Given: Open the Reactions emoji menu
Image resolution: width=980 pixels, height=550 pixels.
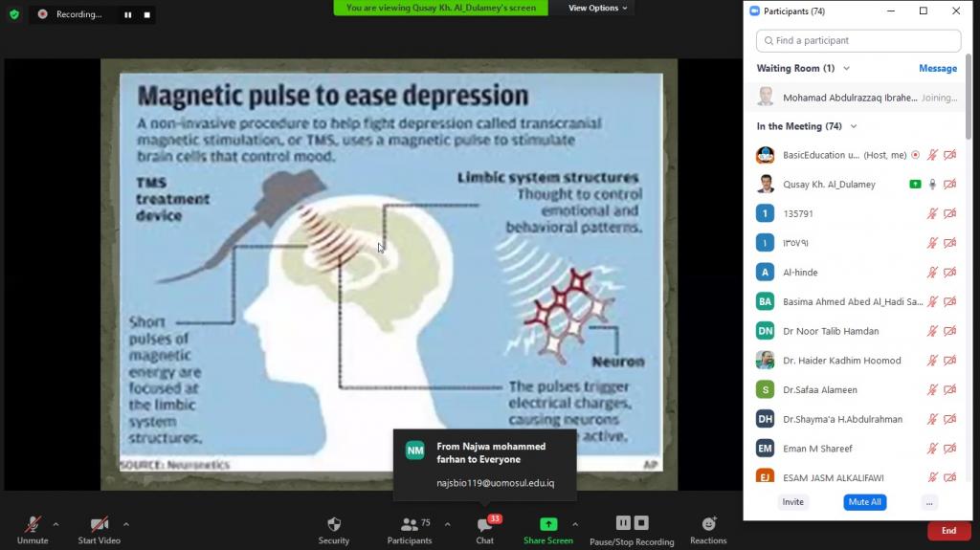Looking at the screenshot, I should pos(708,525).
